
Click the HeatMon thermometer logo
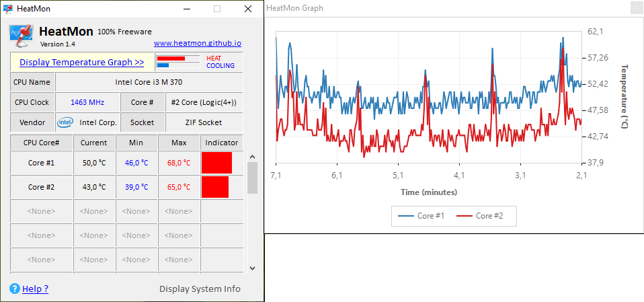pyautogui.click(x=21, y=36)
